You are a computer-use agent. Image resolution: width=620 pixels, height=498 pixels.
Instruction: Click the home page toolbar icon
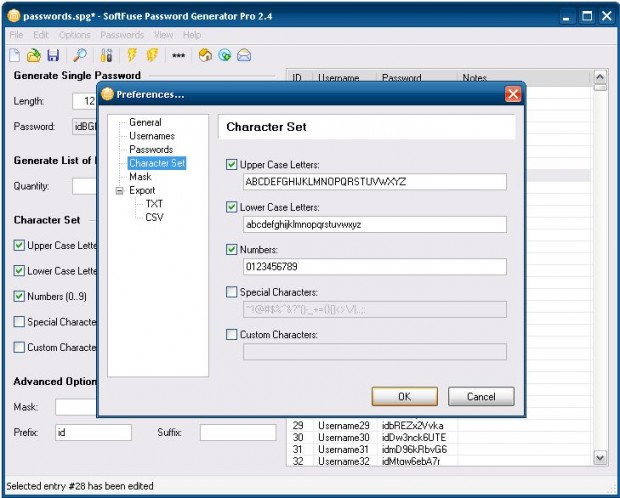(x=205, y=55)
